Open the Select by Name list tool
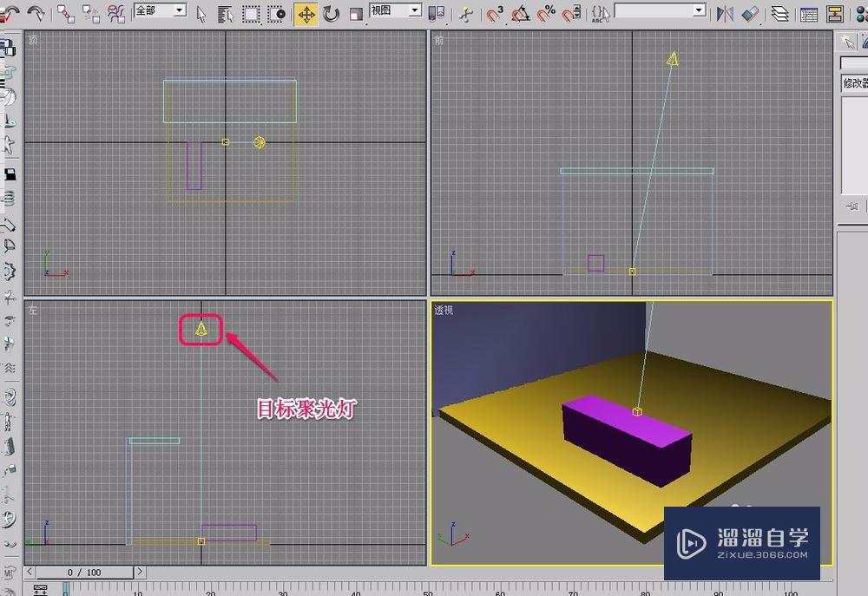 click(x=226, y=13)
